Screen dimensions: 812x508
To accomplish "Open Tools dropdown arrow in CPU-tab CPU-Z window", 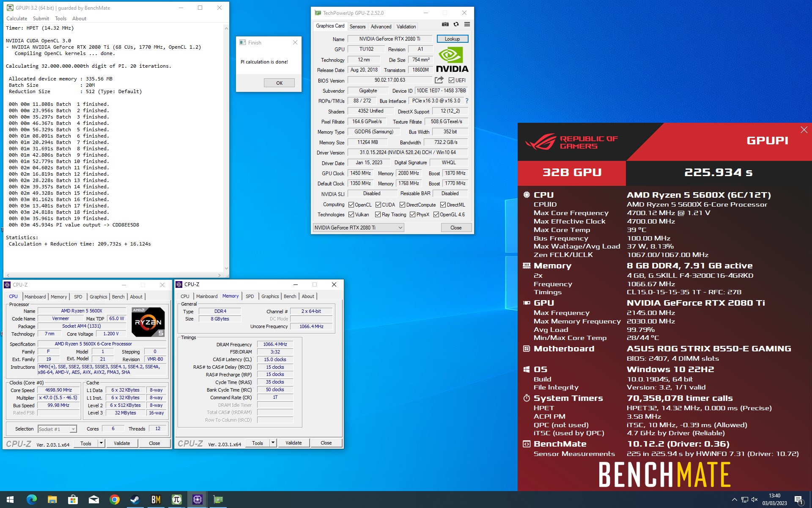I will click(x=101, y=443).
